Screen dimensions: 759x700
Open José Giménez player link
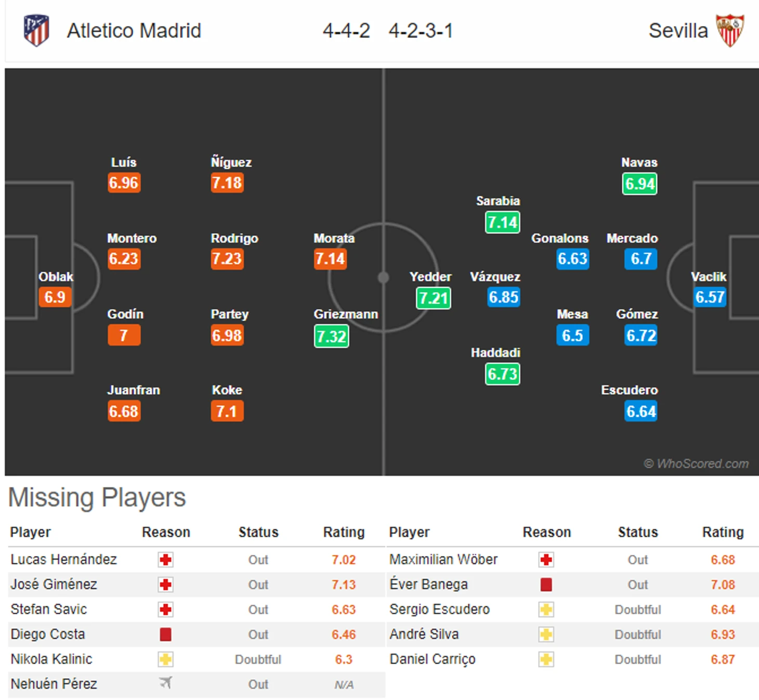[x=54, y=584]
